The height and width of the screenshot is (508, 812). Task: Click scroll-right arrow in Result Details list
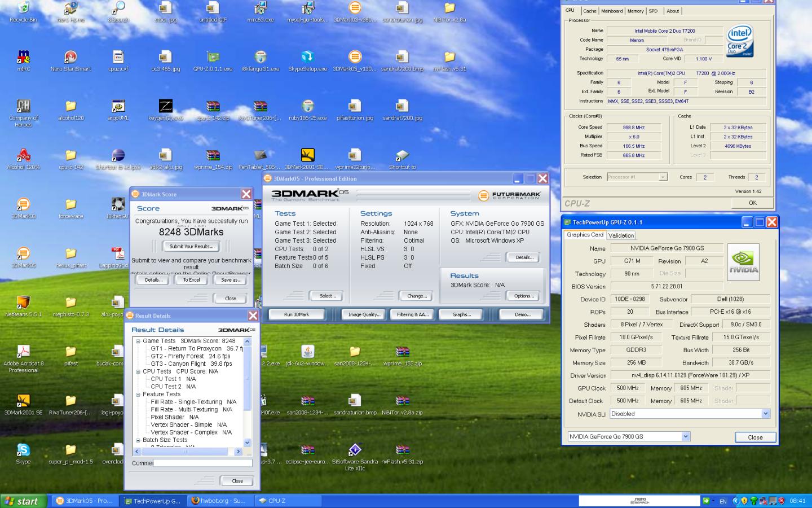(x=238, y=452)
